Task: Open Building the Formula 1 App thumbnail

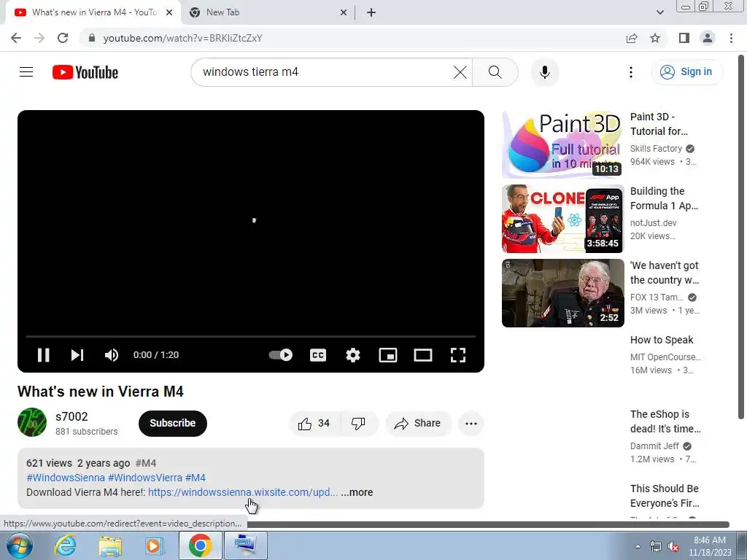Action: (x=562, y=219)
